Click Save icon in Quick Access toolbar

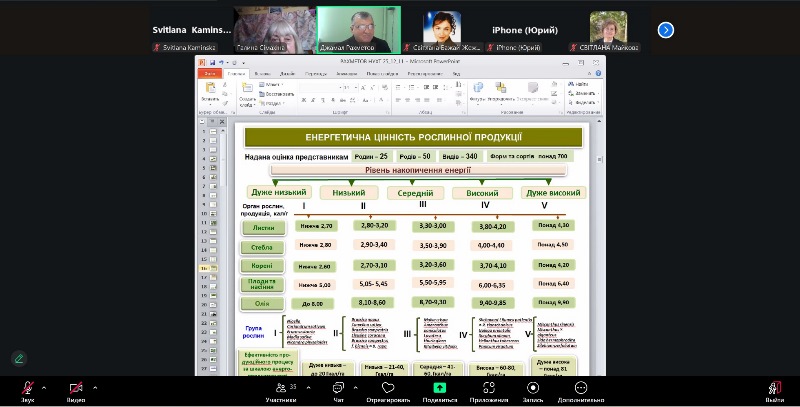[212, 62]
